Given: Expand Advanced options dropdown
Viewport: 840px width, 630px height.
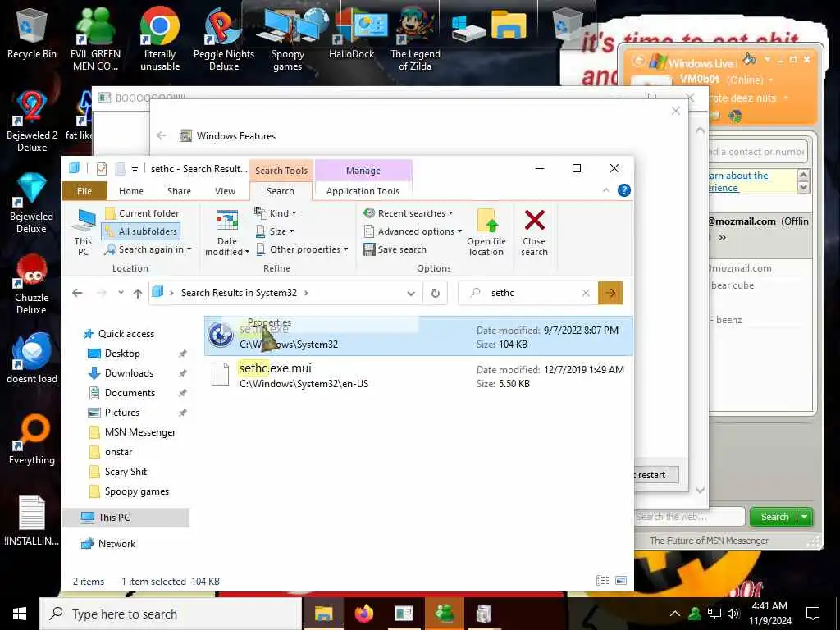Looking at the screenshot, I should [413, 231].
